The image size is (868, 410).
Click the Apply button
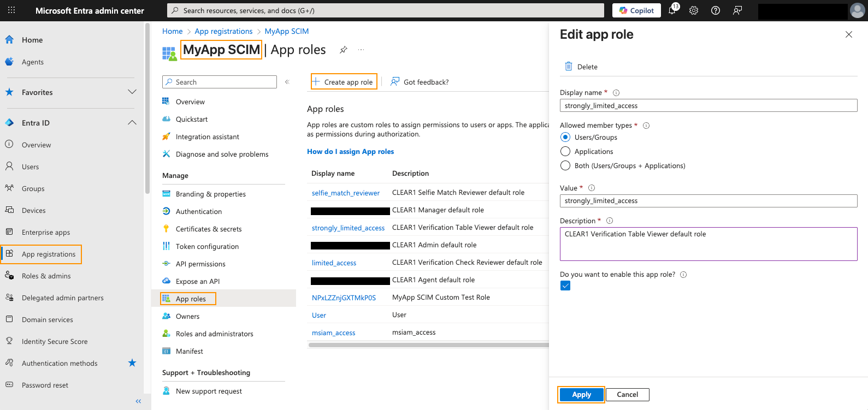[581, 395]
